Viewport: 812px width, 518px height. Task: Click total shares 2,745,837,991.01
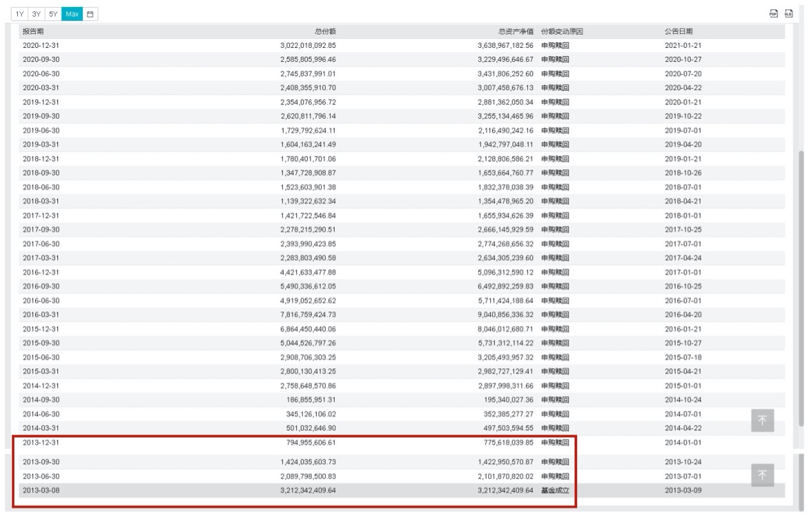pos(308,73)
